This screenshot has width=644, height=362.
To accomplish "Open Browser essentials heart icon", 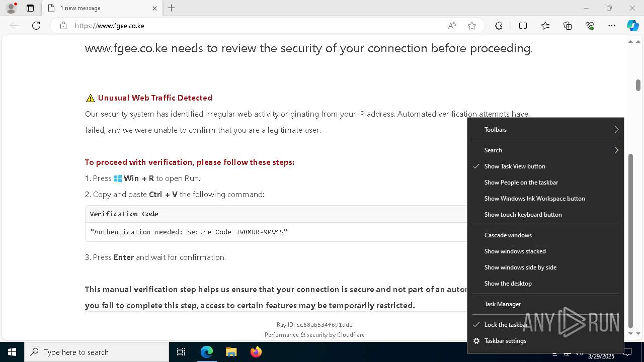I will tap(590, 26).
